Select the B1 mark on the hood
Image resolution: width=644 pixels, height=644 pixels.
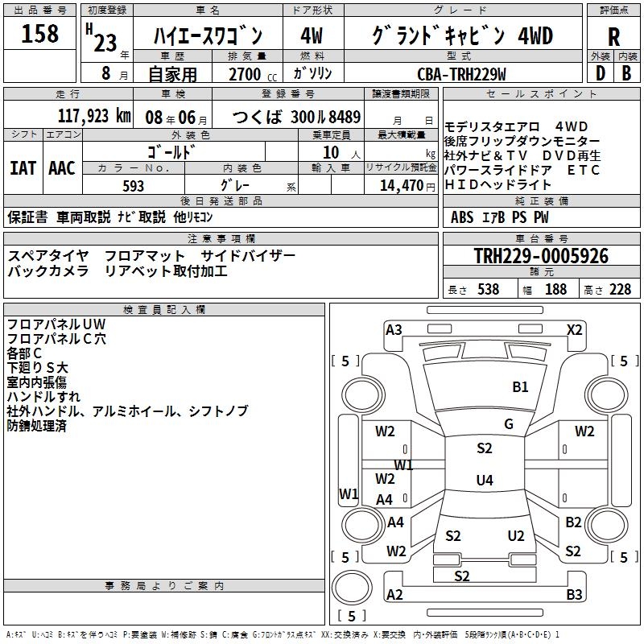[x=520, y=387]
